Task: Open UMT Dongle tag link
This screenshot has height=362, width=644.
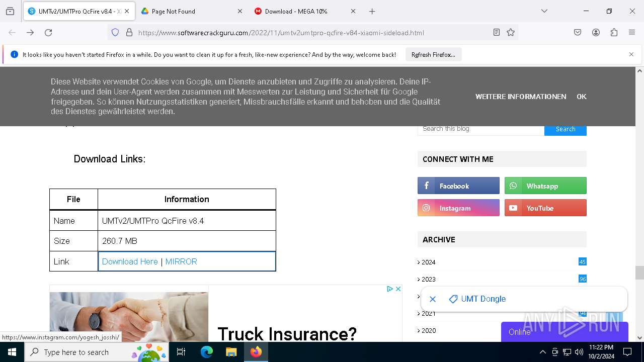Action: click(477, 299)
